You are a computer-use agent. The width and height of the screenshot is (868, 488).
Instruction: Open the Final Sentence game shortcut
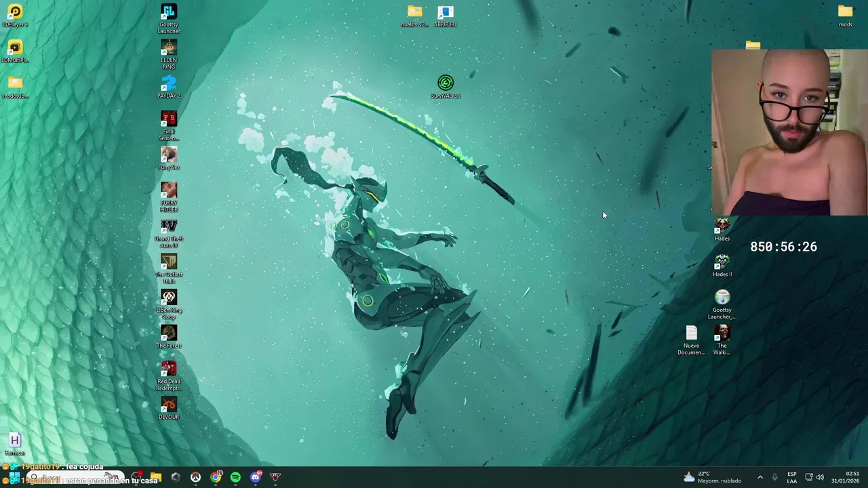click(x=169, y=125)
